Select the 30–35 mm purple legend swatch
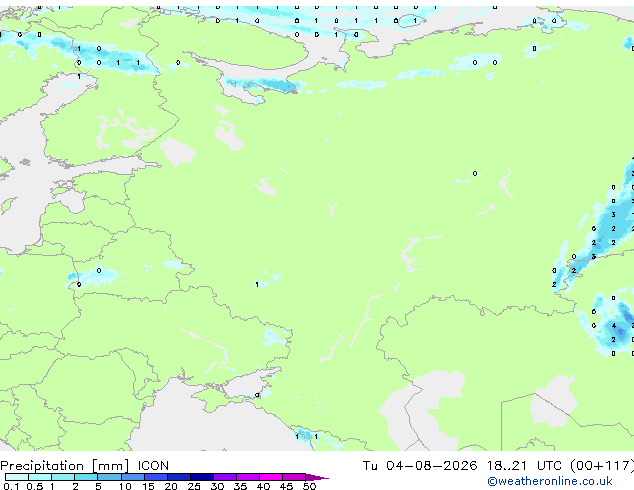The height and width of the screenshot is (490, 634). [225, 477]
